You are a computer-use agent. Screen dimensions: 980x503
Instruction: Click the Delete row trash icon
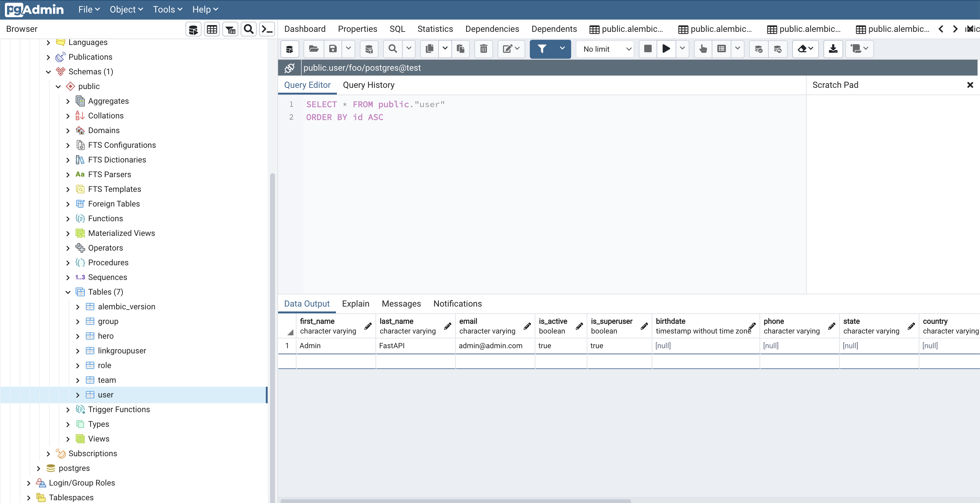coord(484,49)
